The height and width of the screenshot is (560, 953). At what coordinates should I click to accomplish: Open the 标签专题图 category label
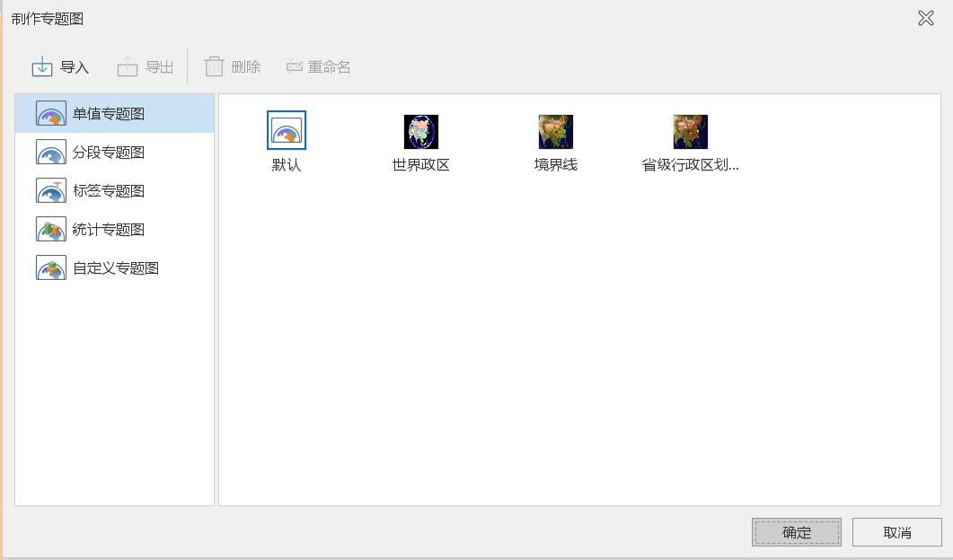pos(109,191)
